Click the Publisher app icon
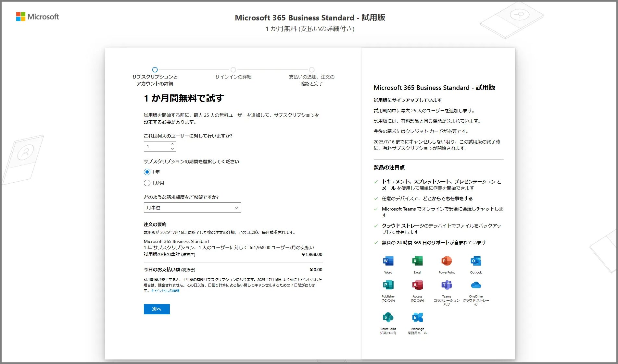This screenshot has width=618, height=364. [388, 285]
